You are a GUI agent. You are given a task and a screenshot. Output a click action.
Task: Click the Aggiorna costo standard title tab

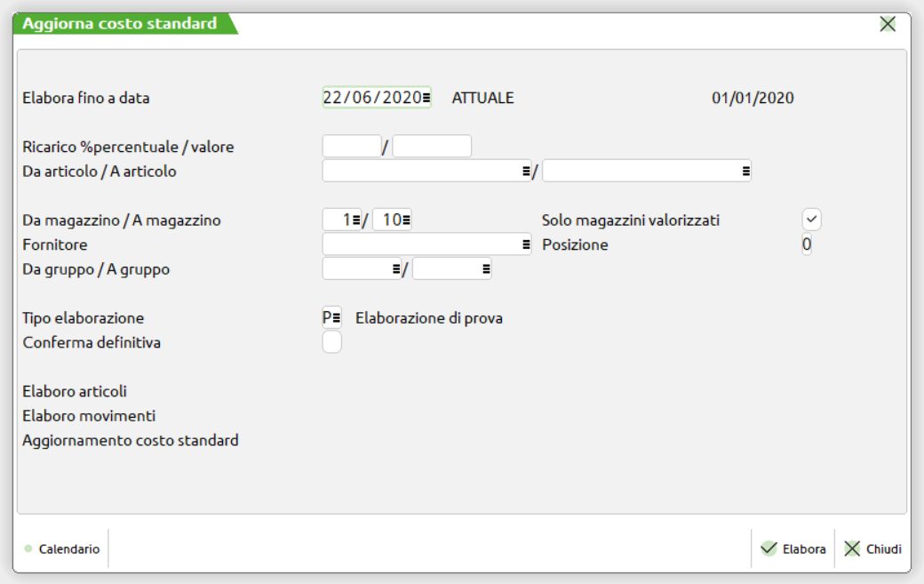[120, 24]
